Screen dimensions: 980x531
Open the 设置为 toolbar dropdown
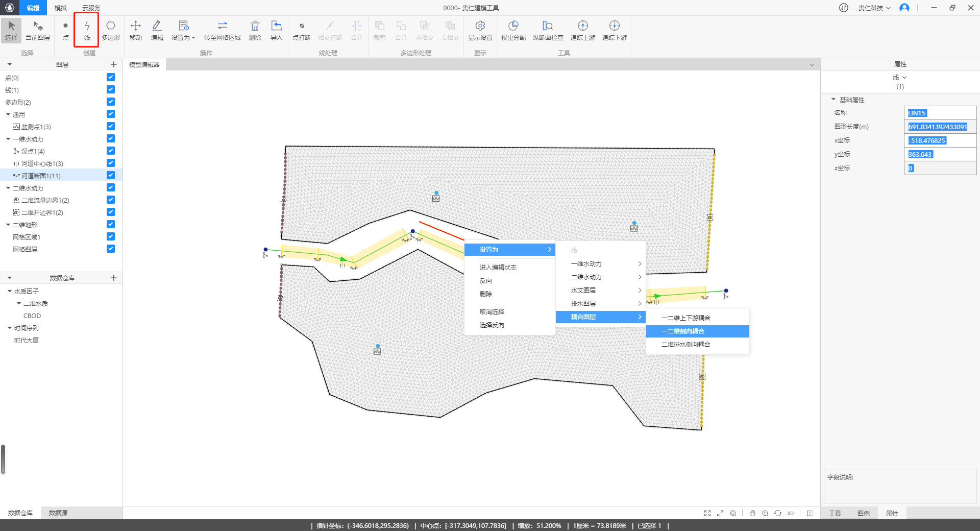pyautogui.click(x=183, y=30)
